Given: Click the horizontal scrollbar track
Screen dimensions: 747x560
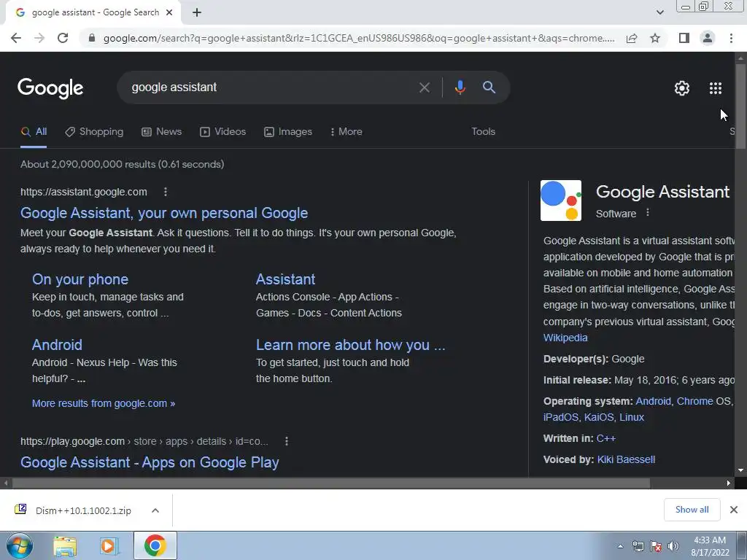Looking at the screenshot, I should (330, 483).
